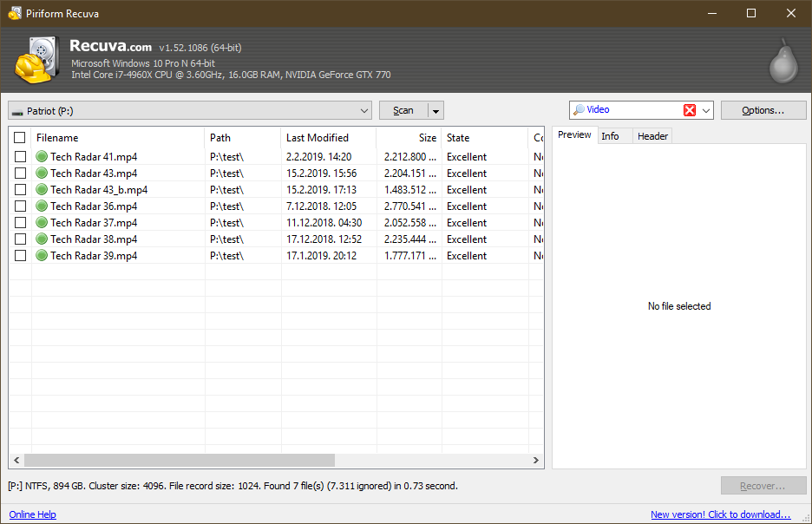Open the Patriot (P:) drive dropdown
Screen dimensions: 812x524
click(364, 111)
